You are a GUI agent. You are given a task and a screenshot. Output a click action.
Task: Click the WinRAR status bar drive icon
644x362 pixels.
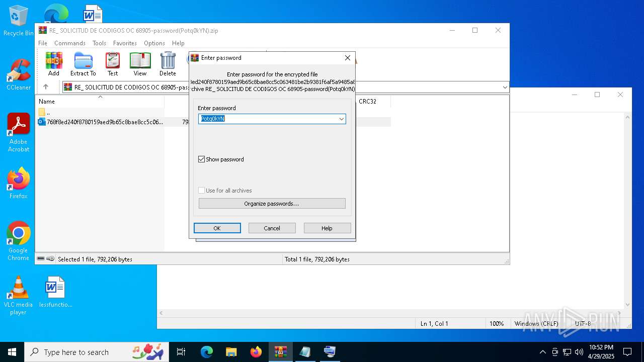coord(41,259)
